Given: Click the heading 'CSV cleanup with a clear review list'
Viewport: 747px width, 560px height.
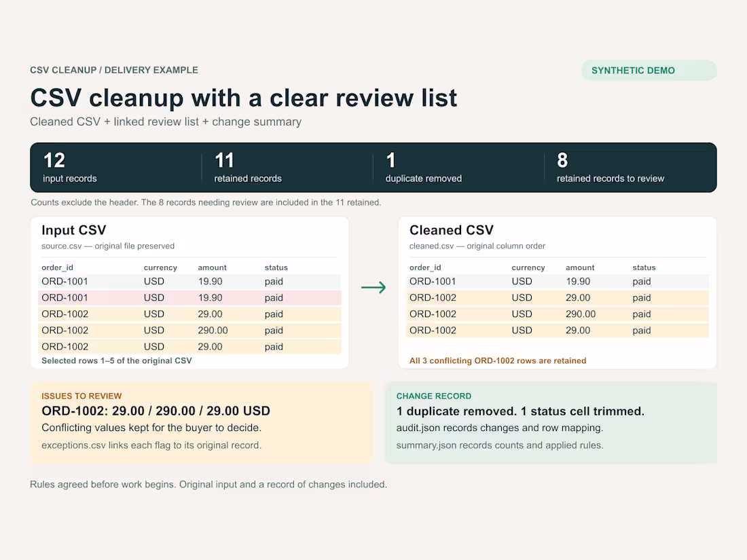Looking at the screenshot, I should 243,98.
